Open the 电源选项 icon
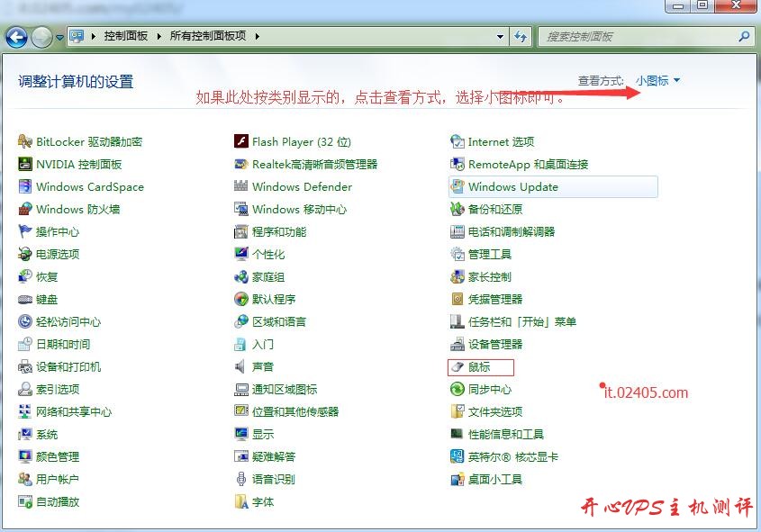The height and width of the screenshot is (532, 761). (24, 254)
